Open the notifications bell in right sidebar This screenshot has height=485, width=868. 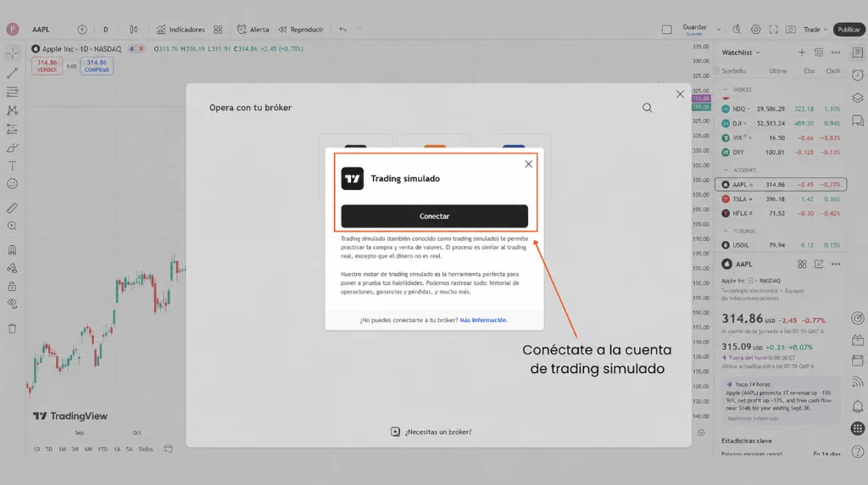(x=858, y=406)
